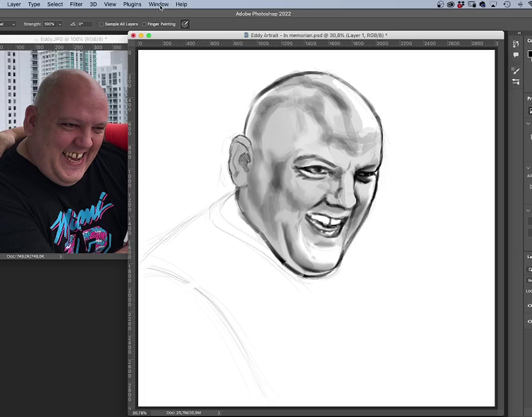The height and width of the screenshot is (417, 532).
Task: Minimize the portrait window with yellow button
Action: tap(141, 35)
